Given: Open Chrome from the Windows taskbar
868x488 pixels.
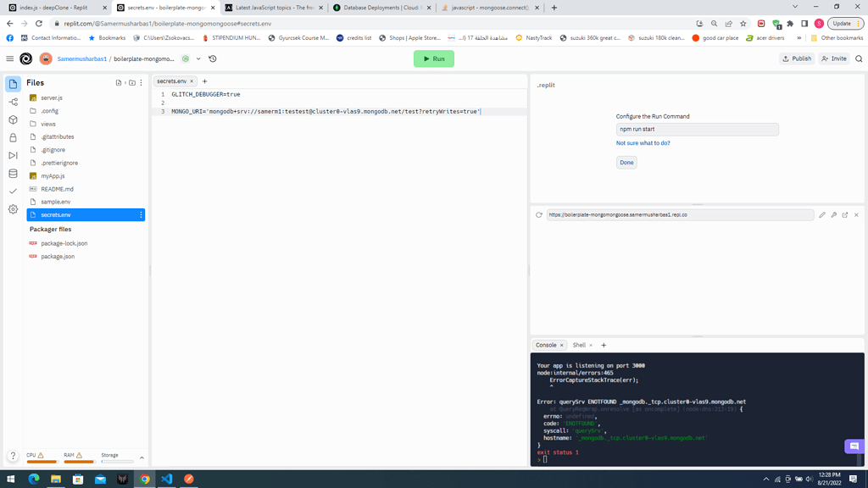Looking at the screenshot, I should coord(144,480).
